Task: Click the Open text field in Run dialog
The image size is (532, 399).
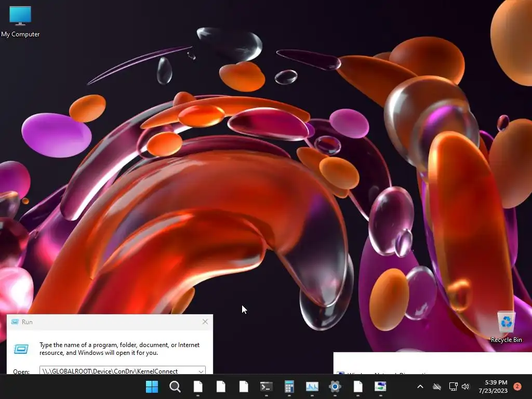Action: [123, 370]
